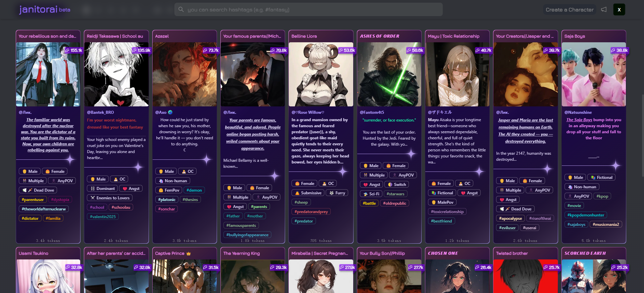Screen dimensions: 644x293
Task: Select the #bestfriend hashtag
Action: pyautogui.click(x=441, y=221)
